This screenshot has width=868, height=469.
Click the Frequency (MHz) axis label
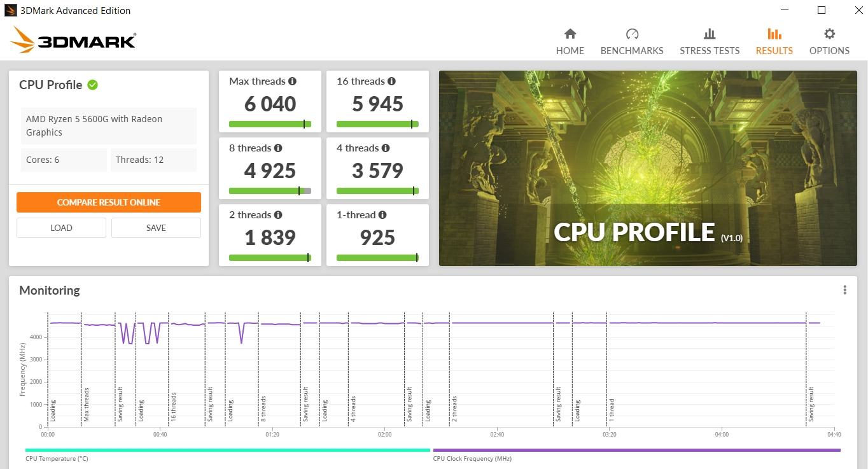coord(23,370)
